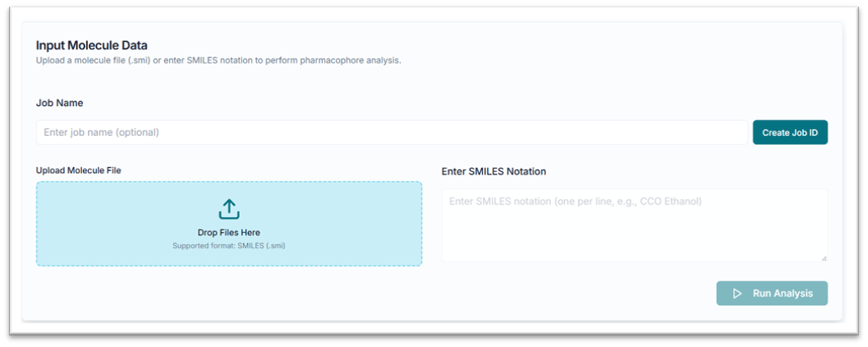This screenshot has height=347, width=868.
Task: Click the 'Drop Files Here' text
Action: [229, 233]
